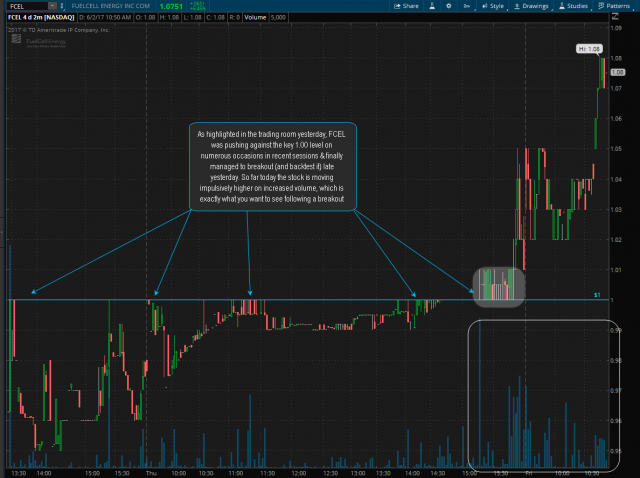The height and width of the screenshot is (478, 640).
Task: Expand the Studies dropdown
Action: pyautogui.click(x=574, y=6)
